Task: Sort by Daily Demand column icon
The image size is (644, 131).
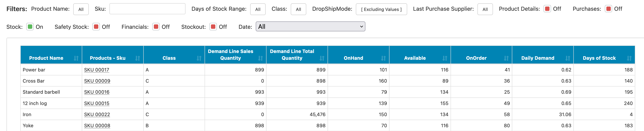Action: click(568, 58)
